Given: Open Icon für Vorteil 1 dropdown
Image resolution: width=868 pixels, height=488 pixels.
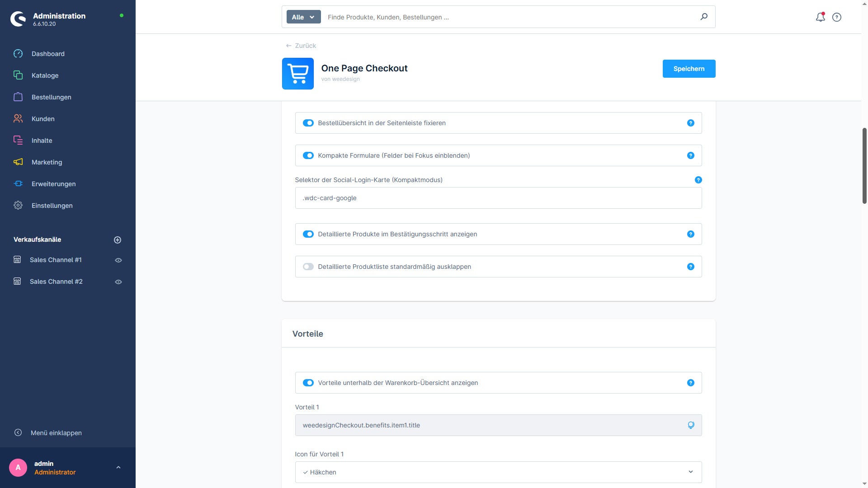Looking at the screenshot, I should (x=498, y=472).
